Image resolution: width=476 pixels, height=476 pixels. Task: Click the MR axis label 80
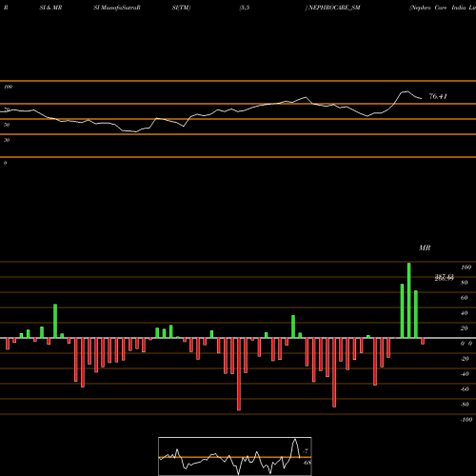click(x=465, y=283)
